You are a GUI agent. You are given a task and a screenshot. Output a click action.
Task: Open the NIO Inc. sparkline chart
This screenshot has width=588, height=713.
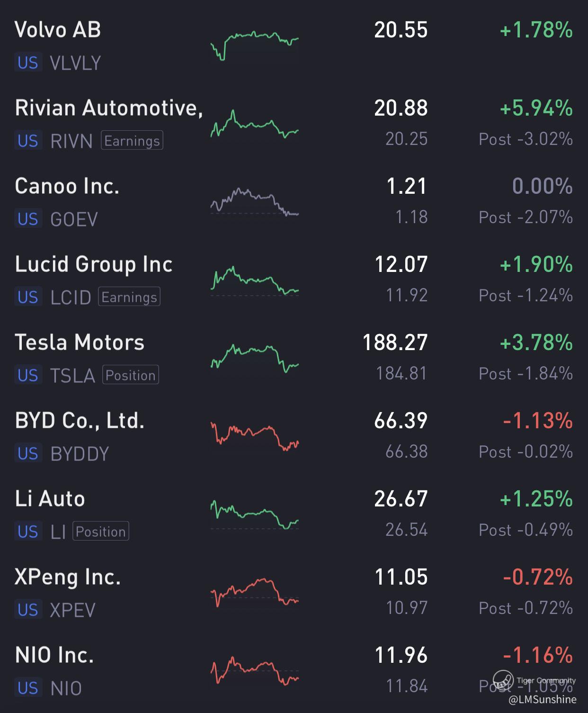(255, 670)
